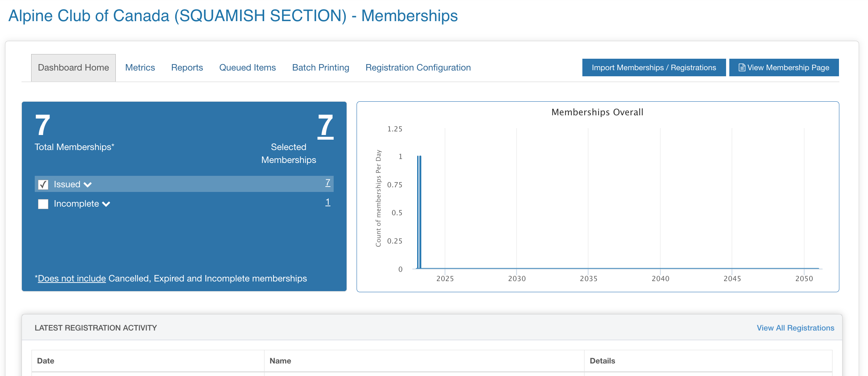Open the Queued Items tab
This screenshot has width=868, height=376.
coord(248,68)
